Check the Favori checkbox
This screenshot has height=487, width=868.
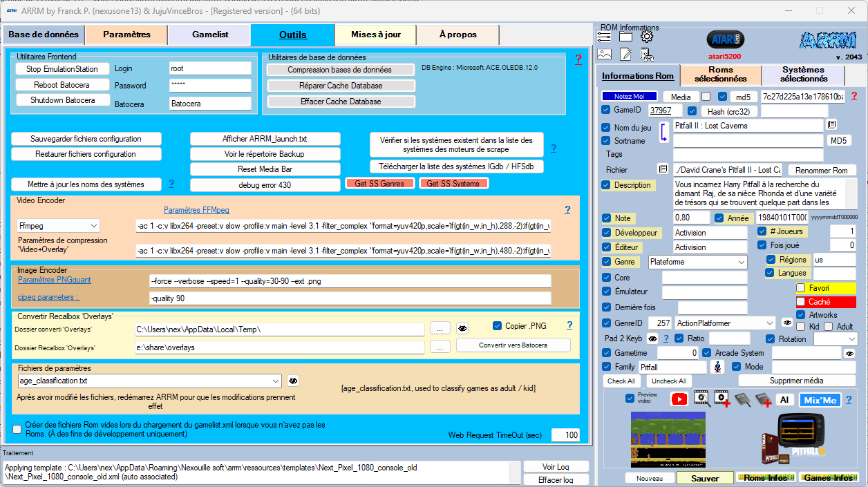pyautogui.click(x=801, y=287)
